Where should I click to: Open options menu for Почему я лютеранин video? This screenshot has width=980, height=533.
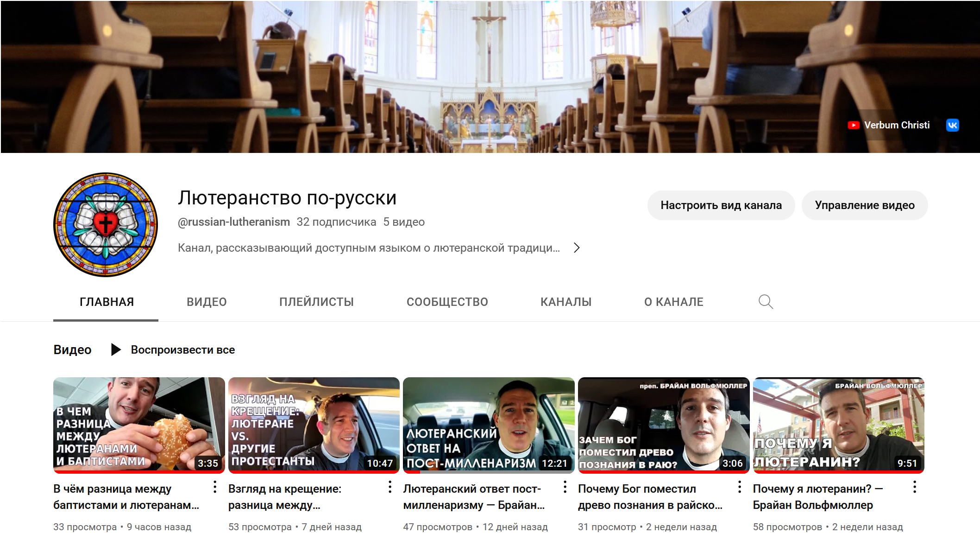(x=915, y=487)
